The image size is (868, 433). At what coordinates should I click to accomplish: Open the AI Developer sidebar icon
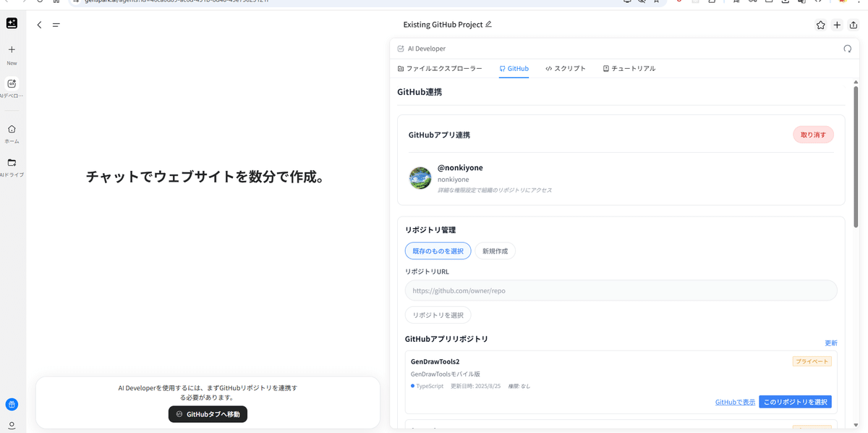[12, 83]
